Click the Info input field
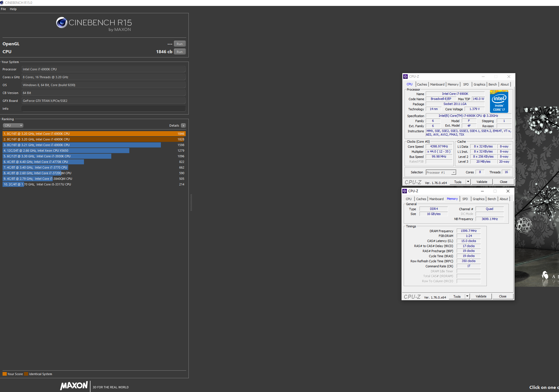The width and height of the screenshot is (559, 392). pos(103,109)
